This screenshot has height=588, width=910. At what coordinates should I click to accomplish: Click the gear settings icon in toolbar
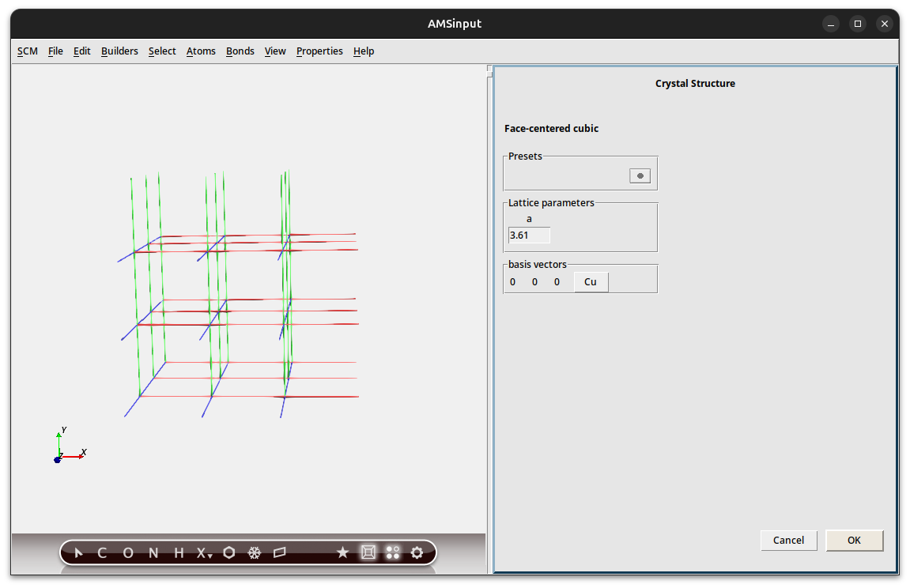(417, 553)
